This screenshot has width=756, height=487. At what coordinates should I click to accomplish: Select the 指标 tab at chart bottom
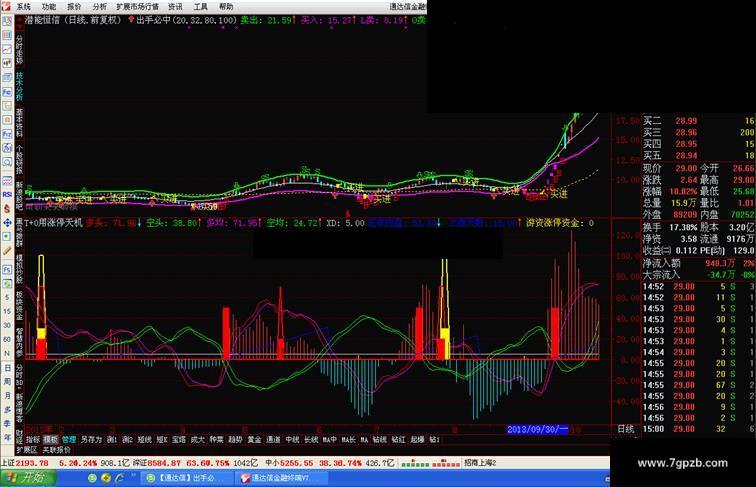pos(33,440)
